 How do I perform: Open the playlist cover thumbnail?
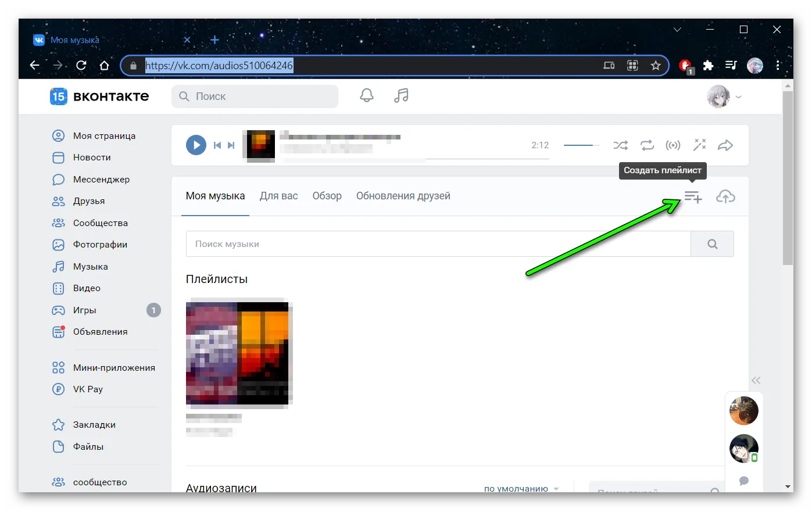point(237,352)
